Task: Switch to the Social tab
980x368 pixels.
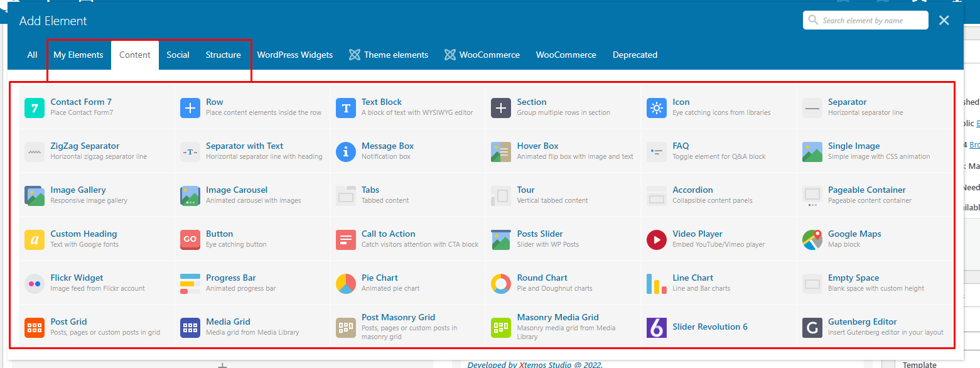Action: (x=178, y=55)
